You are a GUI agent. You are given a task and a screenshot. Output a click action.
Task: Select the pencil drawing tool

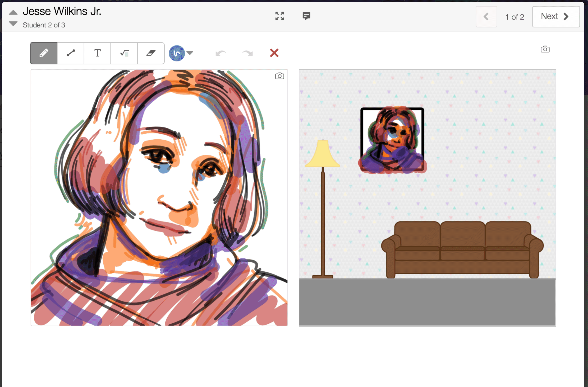pyautogui.click(x=44, y=53)
